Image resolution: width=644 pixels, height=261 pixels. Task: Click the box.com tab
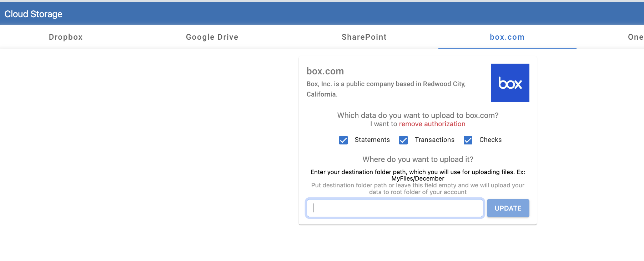[507, 37]
